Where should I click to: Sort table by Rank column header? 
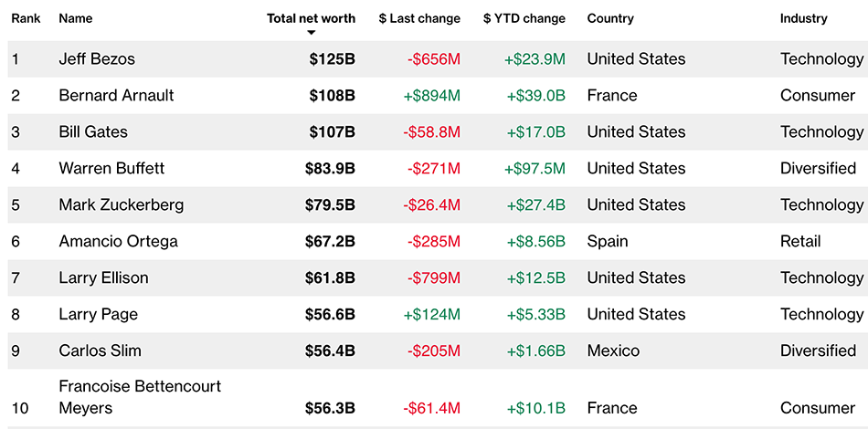26,18
